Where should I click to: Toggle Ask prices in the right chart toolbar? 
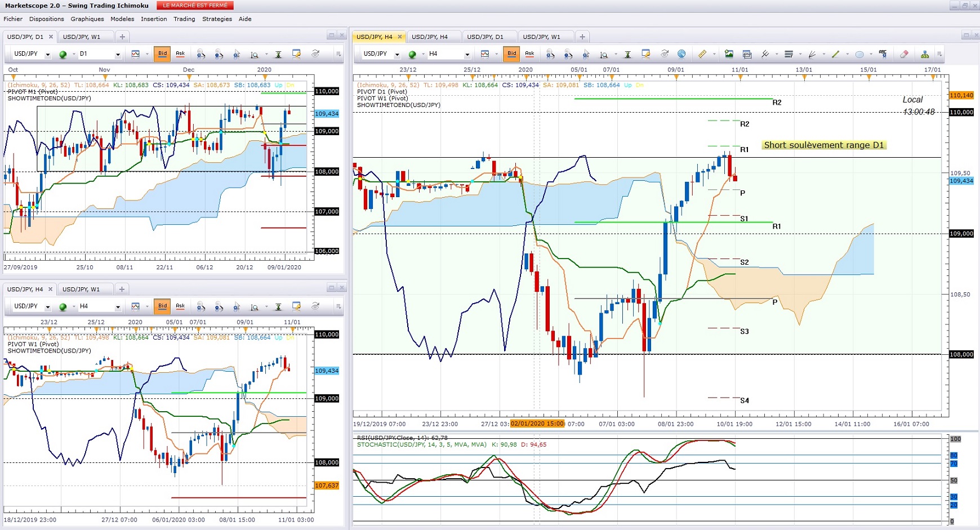(x=529, y=54)
